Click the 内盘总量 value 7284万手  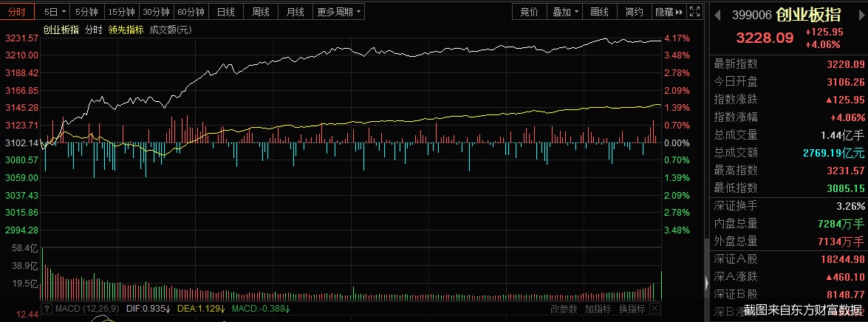click(843, 224)
